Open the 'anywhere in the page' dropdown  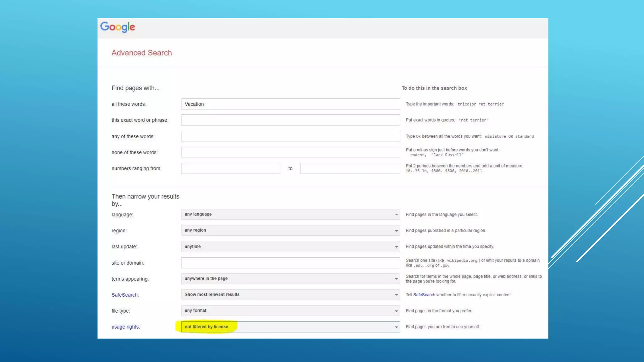point(290,279)
